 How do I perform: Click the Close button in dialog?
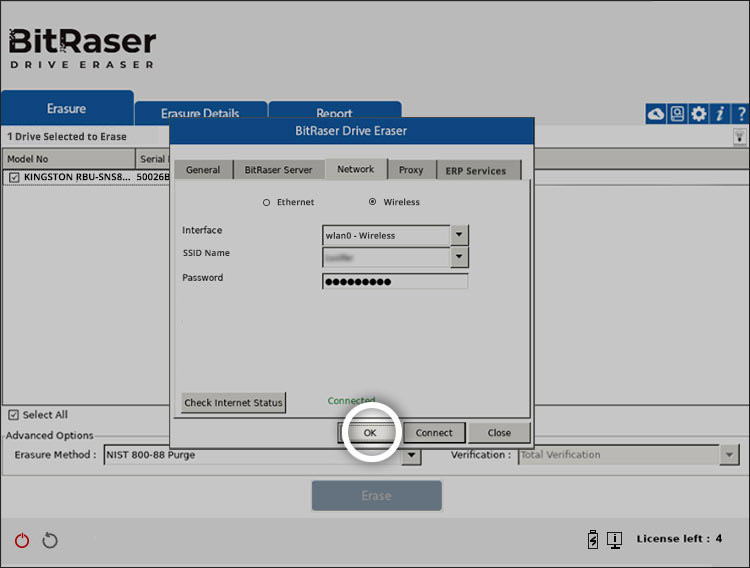click(x=499, y=433)
